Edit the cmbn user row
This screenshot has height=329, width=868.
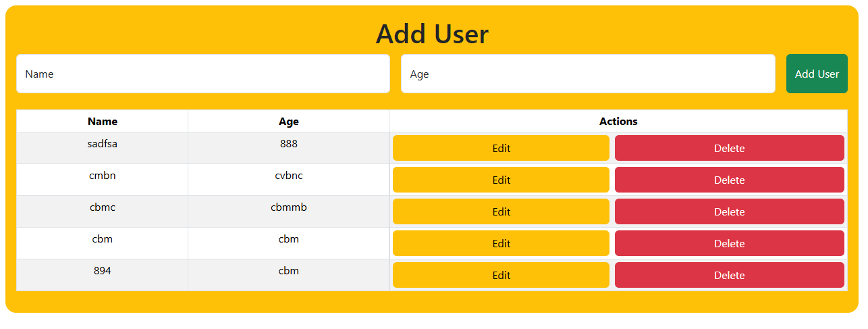pyautogui.click(x=501, y=180)
